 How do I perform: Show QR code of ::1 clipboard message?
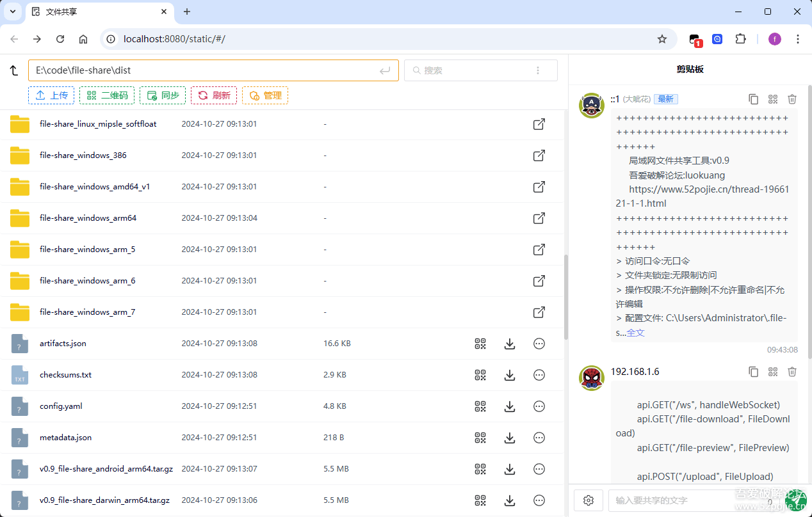click(773, 99)
